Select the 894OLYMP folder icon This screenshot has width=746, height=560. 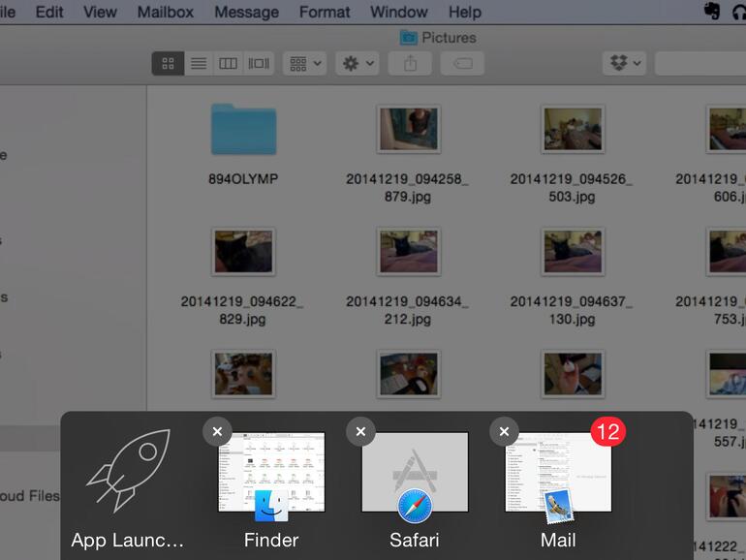pyautogui.click(x=243, y=129)
